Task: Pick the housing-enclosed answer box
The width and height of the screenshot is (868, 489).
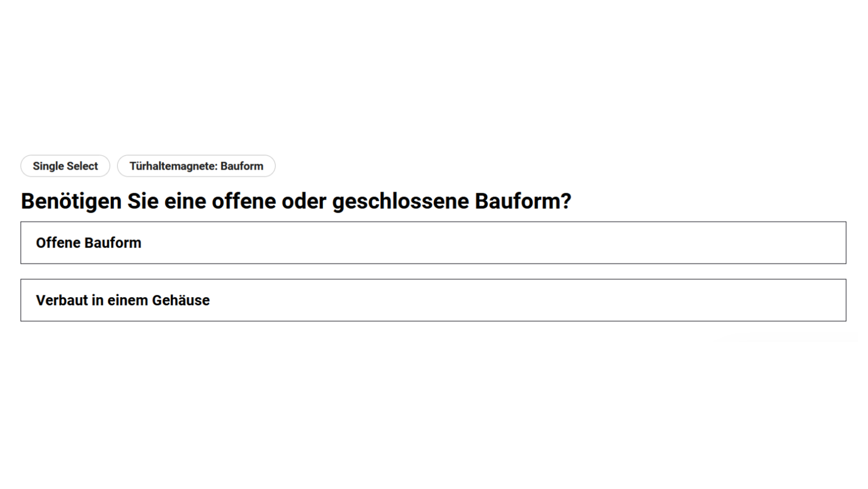Action: 433,300
